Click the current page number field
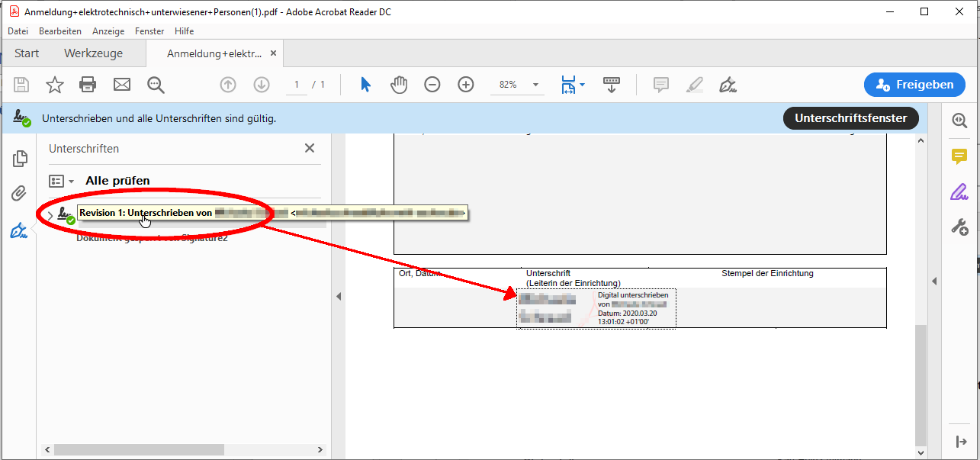Image resolution: width=980 pixels, height=460 pixels. [x=297, y=85]
